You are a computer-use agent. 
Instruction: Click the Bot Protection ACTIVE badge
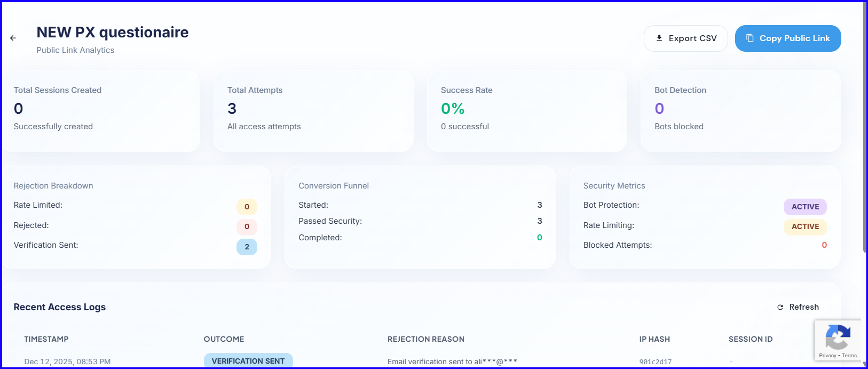tap(805, 207)
